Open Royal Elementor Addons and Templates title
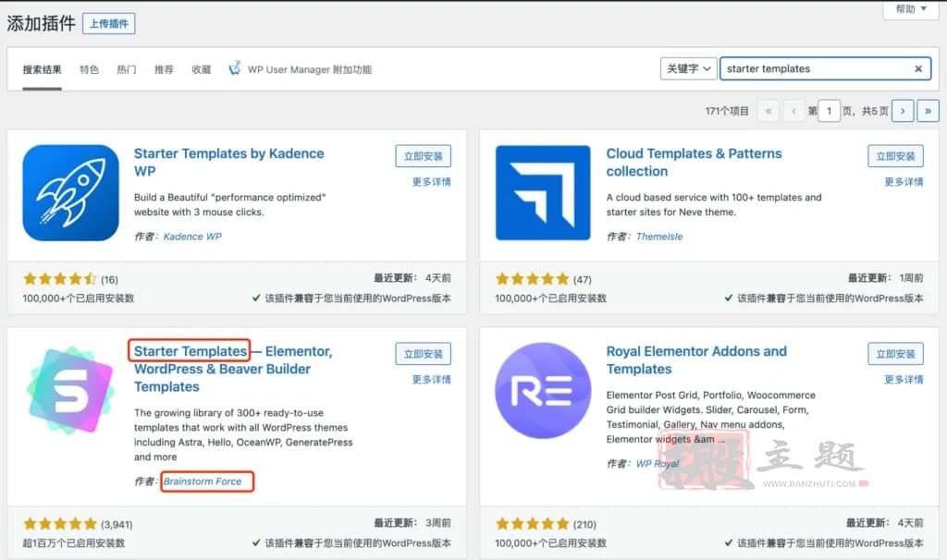The image size is (947, 560). 696,360
